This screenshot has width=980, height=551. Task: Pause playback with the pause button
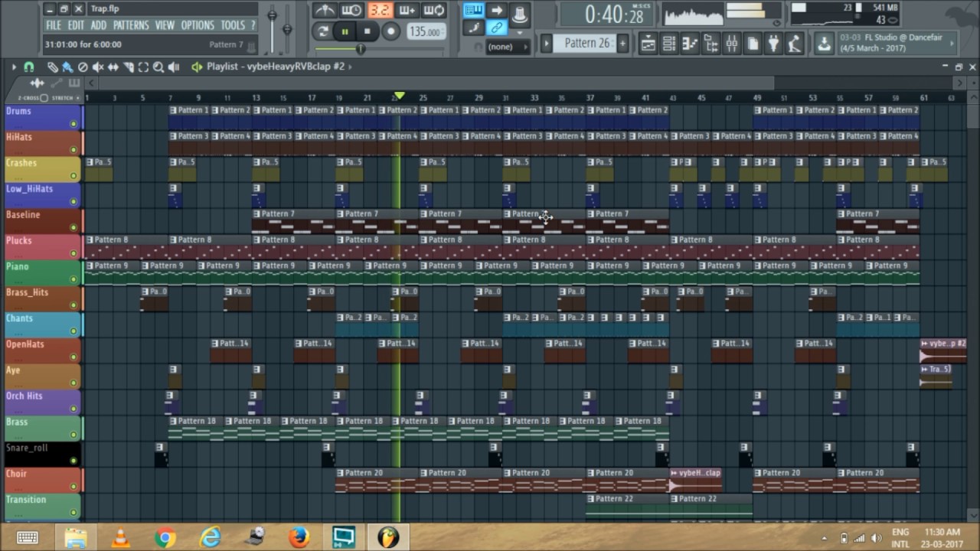(x=345, y=31)
